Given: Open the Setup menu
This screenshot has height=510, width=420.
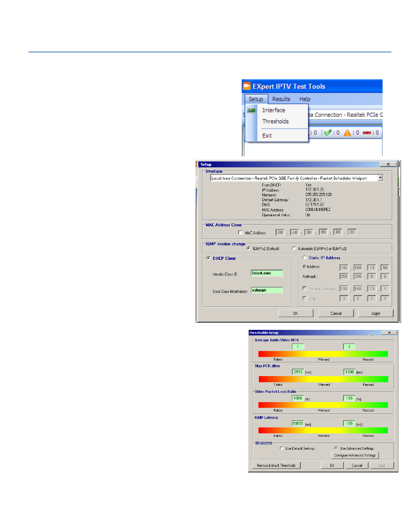Looking at the screenshot, I should [256, 99].
